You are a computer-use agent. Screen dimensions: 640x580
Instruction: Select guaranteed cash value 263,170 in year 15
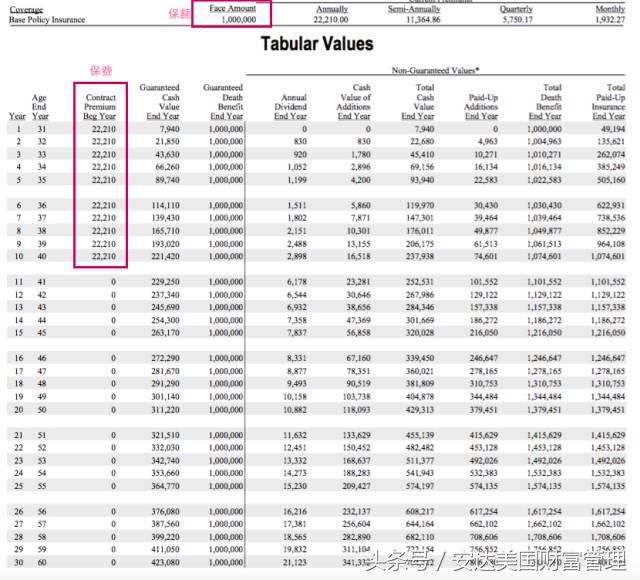point(166,332)
